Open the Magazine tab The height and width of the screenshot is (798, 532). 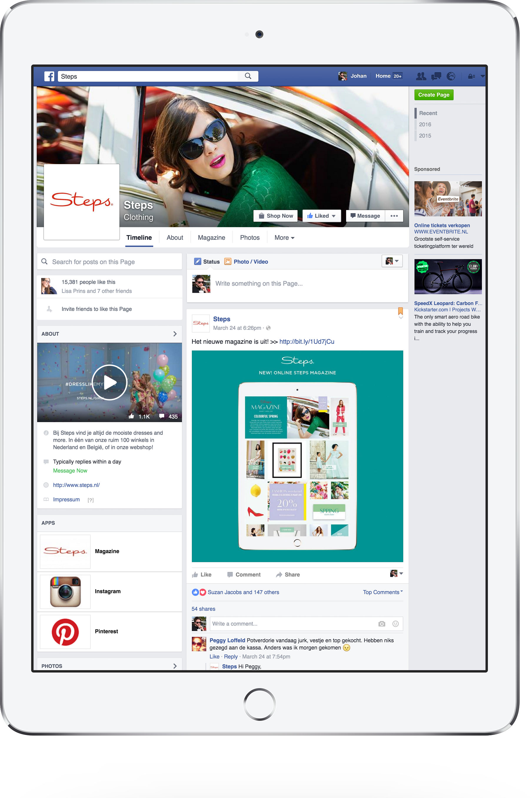[211, 238]
